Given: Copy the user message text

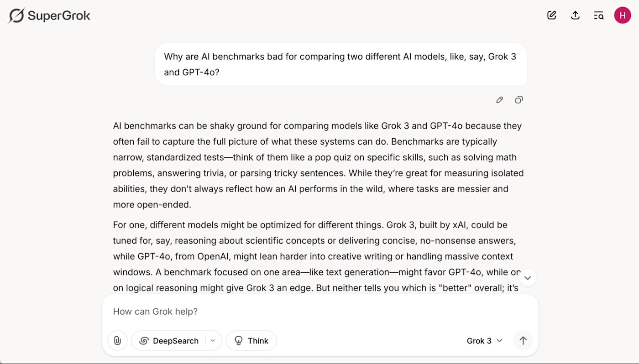Looking at the screenshot, I should (x=519, y=100).
